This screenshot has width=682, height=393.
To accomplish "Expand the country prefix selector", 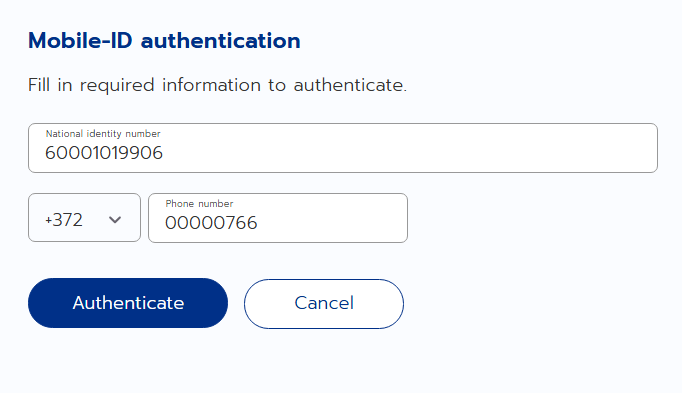I will click(84, 217).
